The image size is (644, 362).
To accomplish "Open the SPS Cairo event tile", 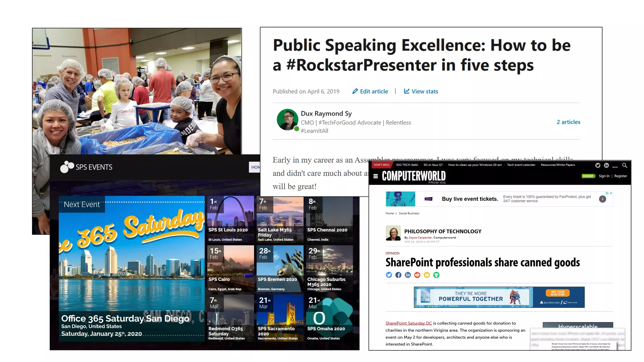I will [x=230, y=269].
